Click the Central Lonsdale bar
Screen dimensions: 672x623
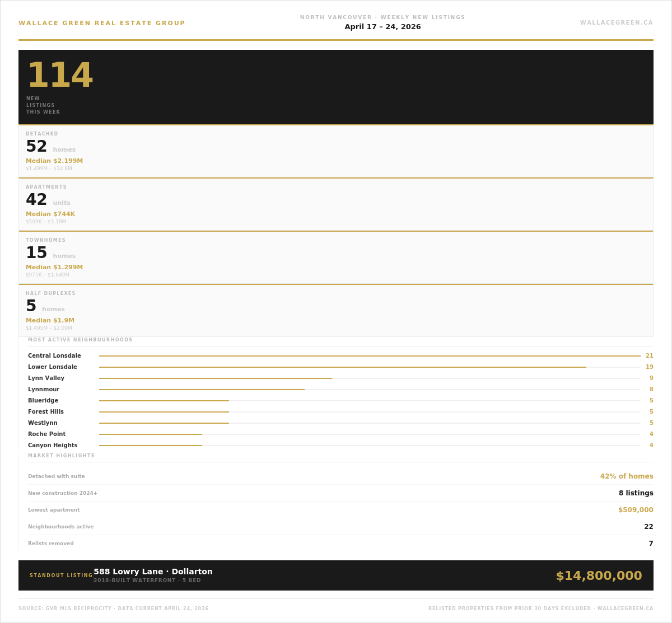pyautogui.click(x=370, y=356)
